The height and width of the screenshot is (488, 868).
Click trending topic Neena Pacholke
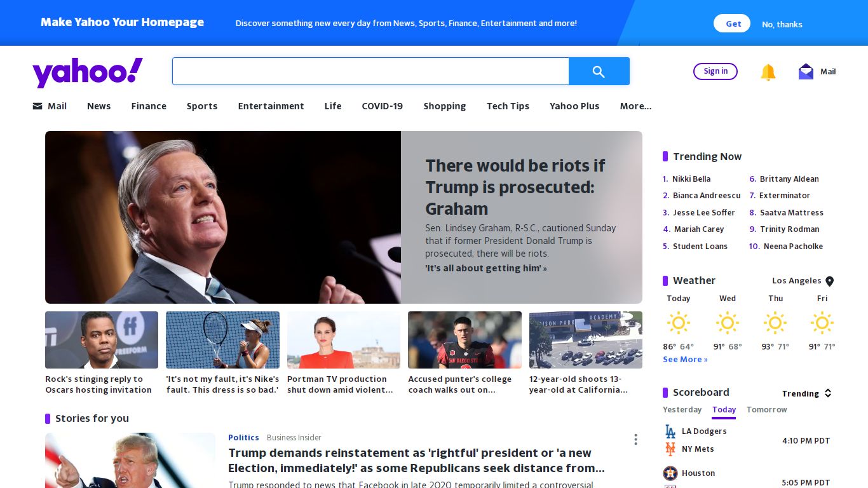pos(793,247)
